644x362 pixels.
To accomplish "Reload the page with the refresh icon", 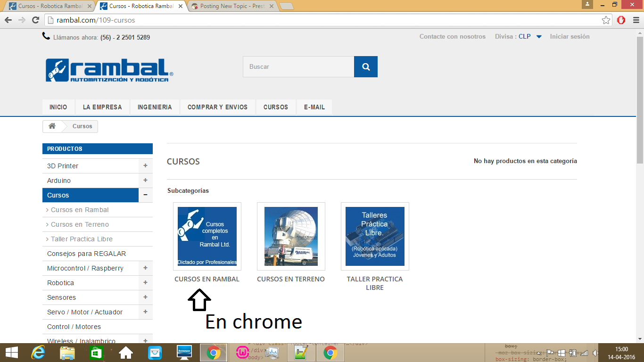I will pos(35,20).
